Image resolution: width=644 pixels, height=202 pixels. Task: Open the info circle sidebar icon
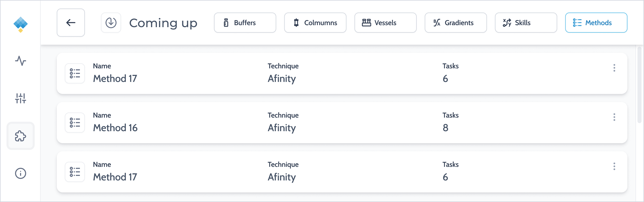[20, 173]
